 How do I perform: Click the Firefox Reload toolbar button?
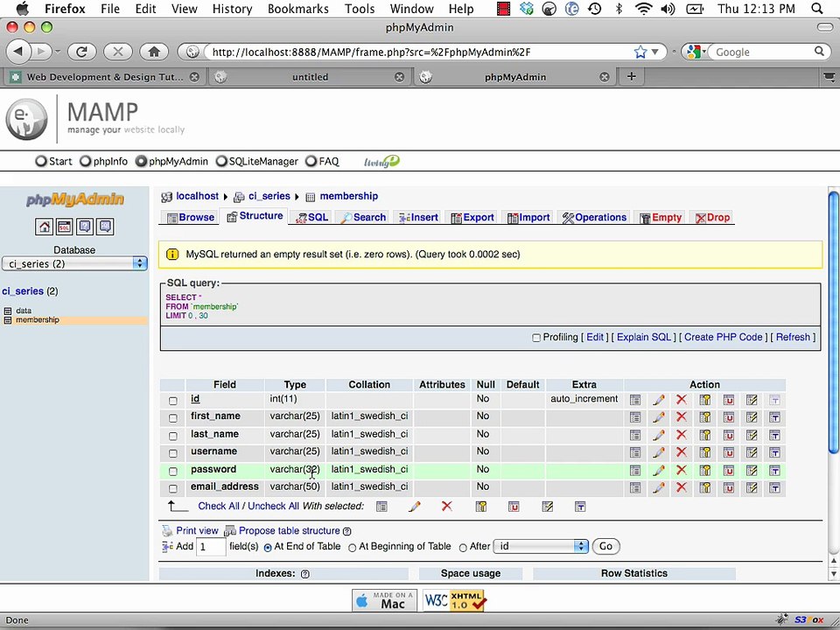(81, 52)
